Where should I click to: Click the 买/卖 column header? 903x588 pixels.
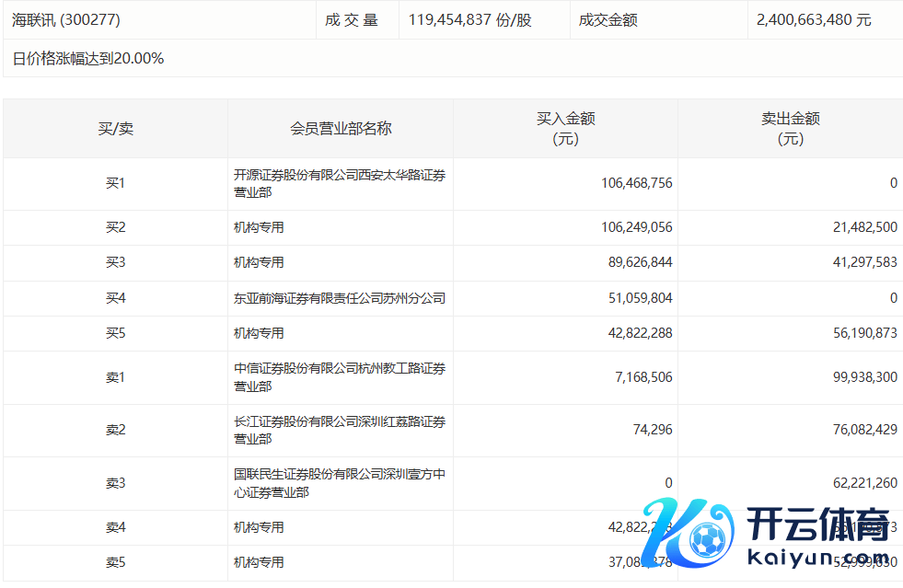(115, 129)
